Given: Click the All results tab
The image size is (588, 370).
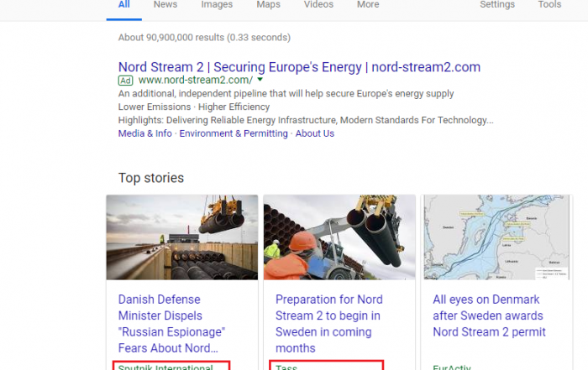Looking at the screenshot, I should pyautogui.click(x=124, y=5).
